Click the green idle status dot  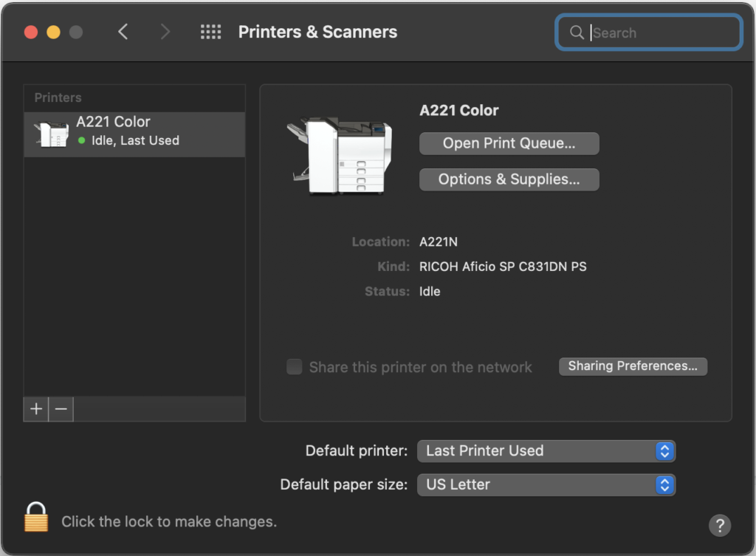[81, 140]
